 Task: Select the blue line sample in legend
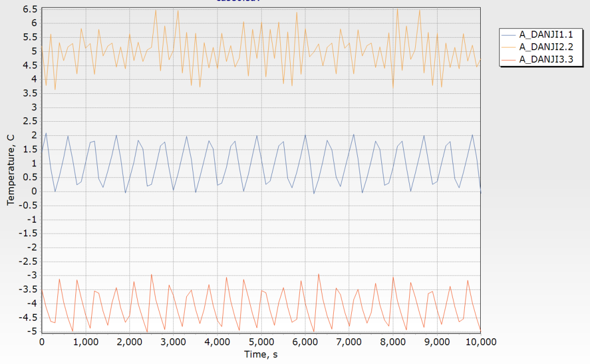(x=509, y=34)
